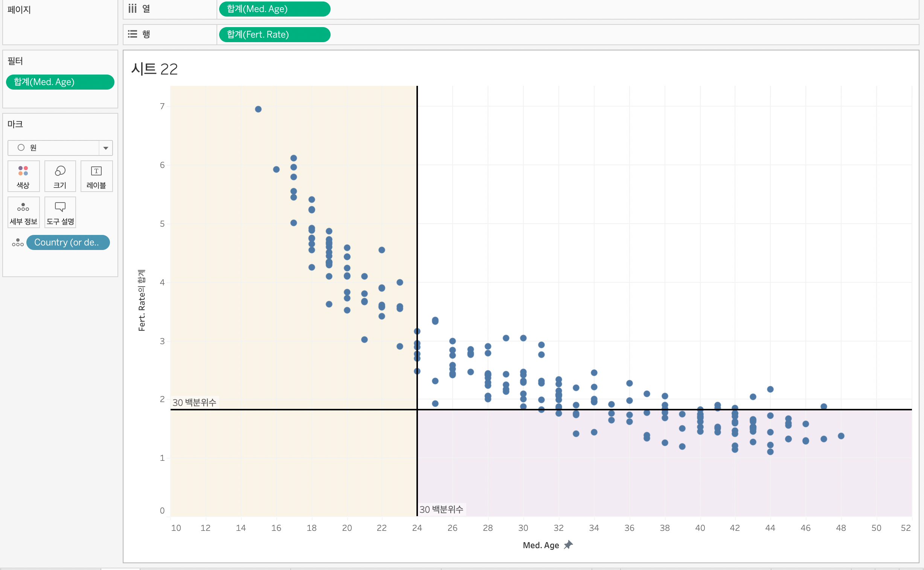Click the sheet title 시트 22
924x570 pixels.
[x=154, y=69]
